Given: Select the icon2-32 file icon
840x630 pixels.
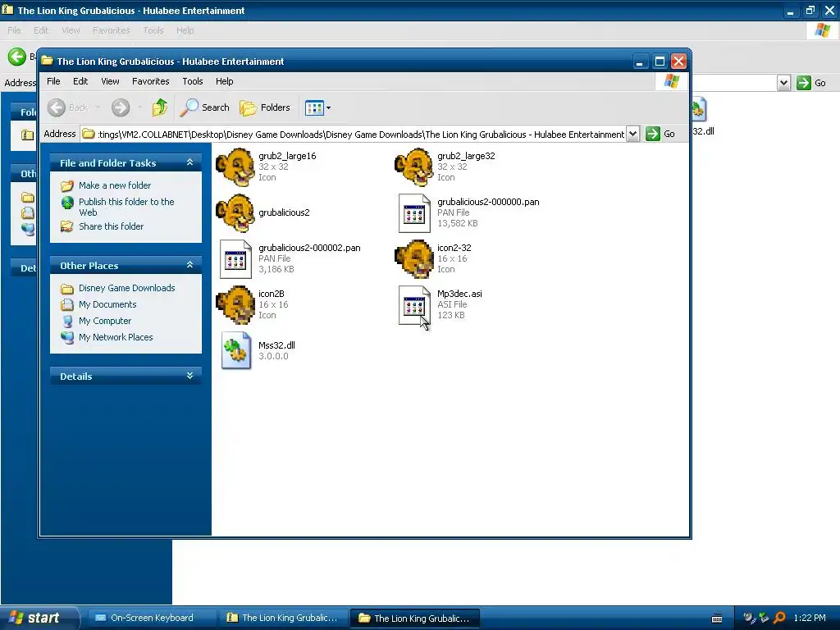Looking at the screenshot, I should click(x=414, y=259).
